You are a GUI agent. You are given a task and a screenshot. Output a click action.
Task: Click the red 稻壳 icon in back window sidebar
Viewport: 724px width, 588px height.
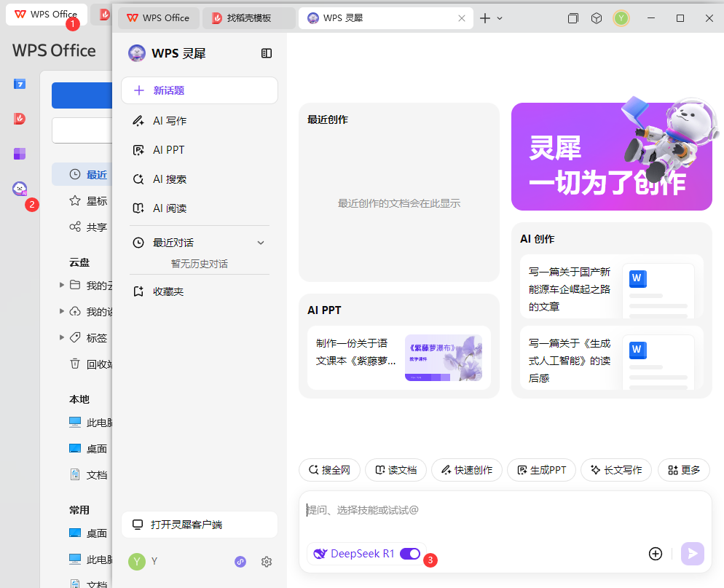tap(20, 119)
